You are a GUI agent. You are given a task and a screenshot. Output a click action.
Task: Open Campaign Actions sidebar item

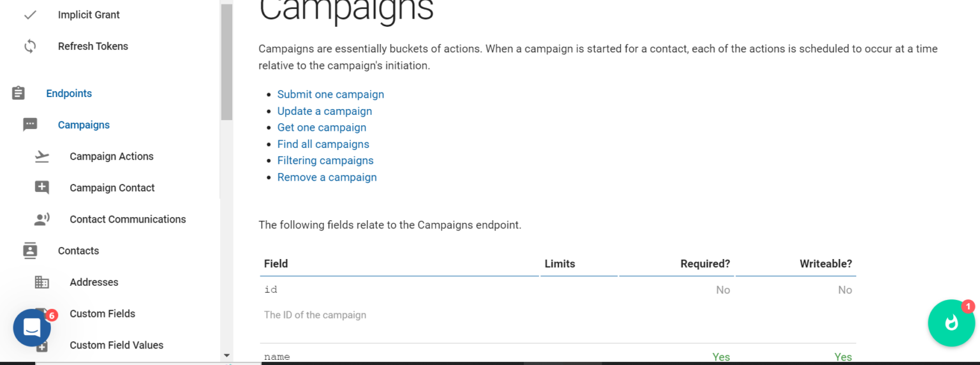111,156
